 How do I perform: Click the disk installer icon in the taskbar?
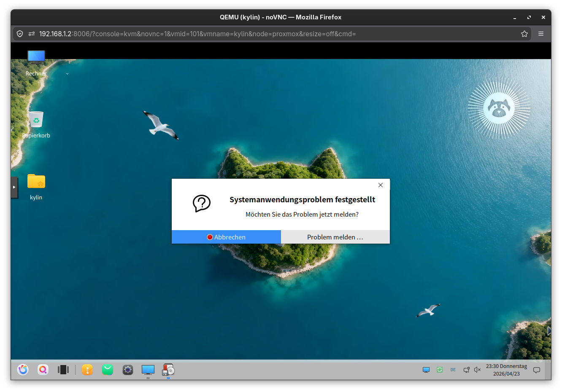[168, 370]
